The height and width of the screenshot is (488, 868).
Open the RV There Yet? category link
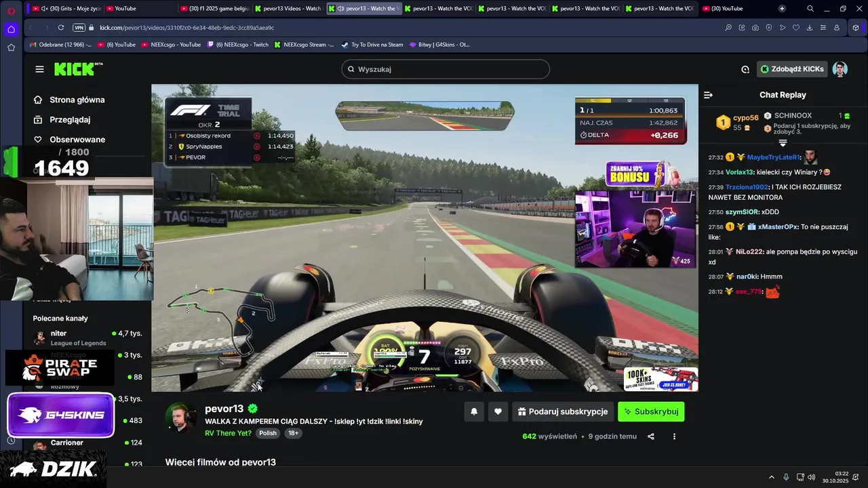click(x=228, y=433)
